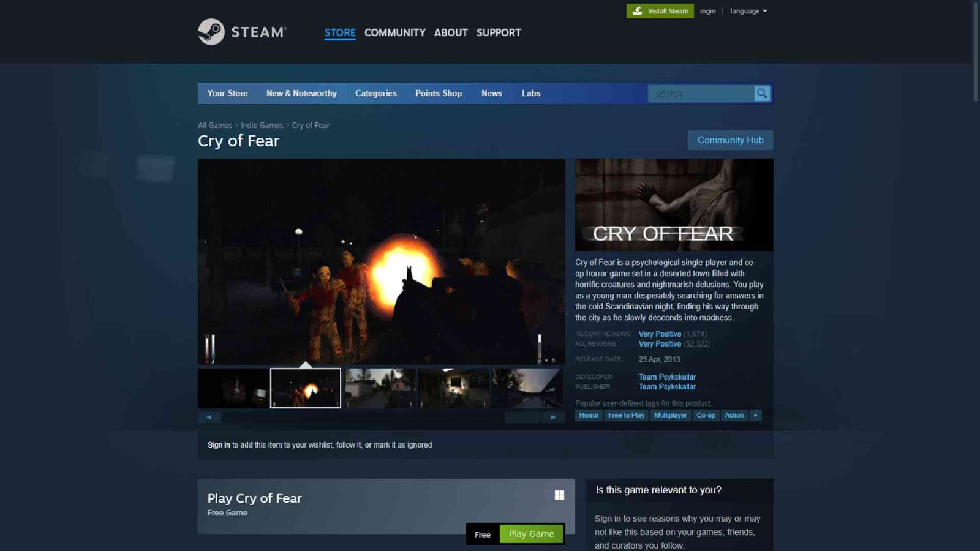Select the Free to Play tag
This screenshot has width=980, height=551.
point(626,415)
